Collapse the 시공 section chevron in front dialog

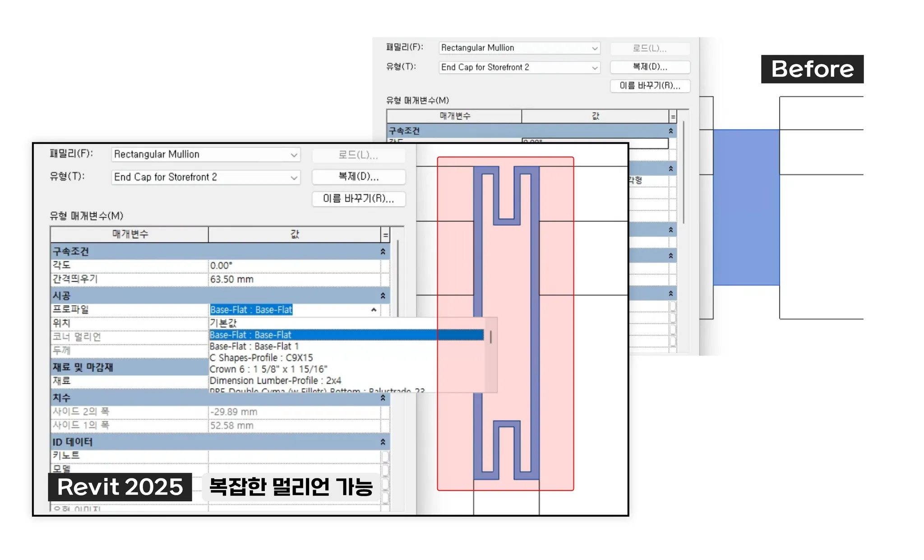pyautogui.click(x=383, y=296)
